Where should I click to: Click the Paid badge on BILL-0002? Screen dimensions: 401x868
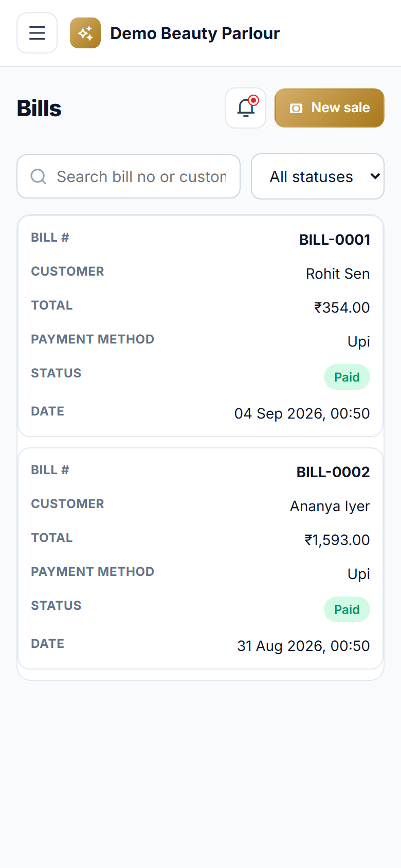[347, 609]
